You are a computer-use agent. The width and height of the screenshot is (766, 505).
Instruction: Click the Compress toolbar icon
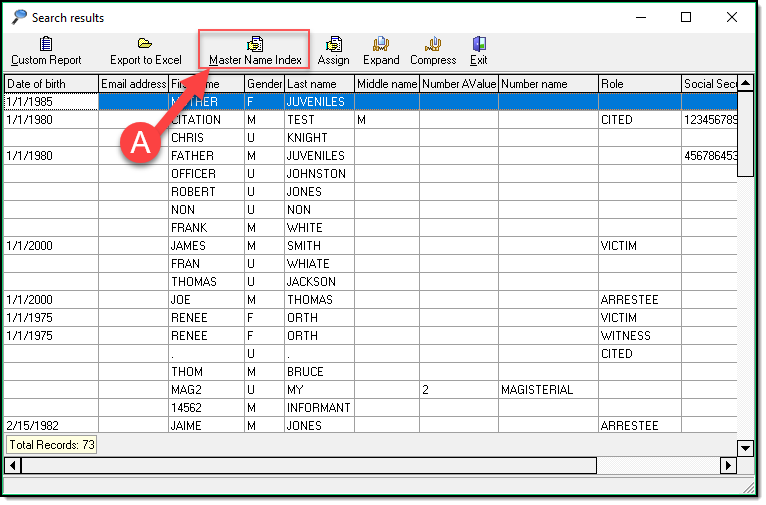click(x=433, y=44)
